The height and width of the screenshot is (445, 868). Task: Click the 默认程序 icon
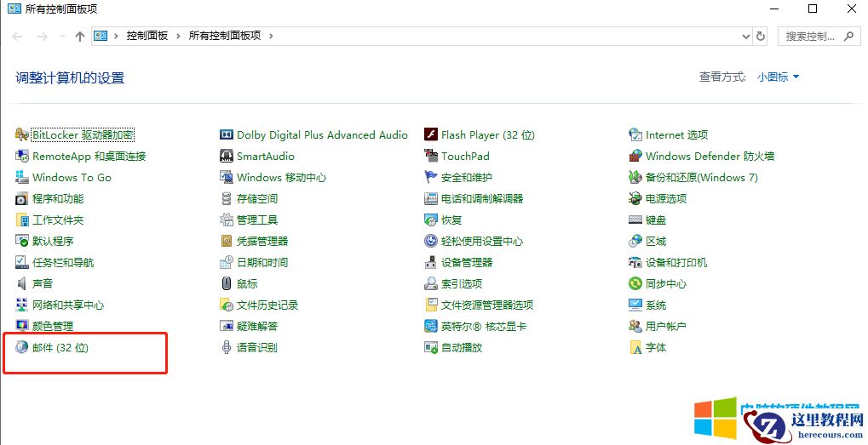pyautogui.click(x=21, y=241)
